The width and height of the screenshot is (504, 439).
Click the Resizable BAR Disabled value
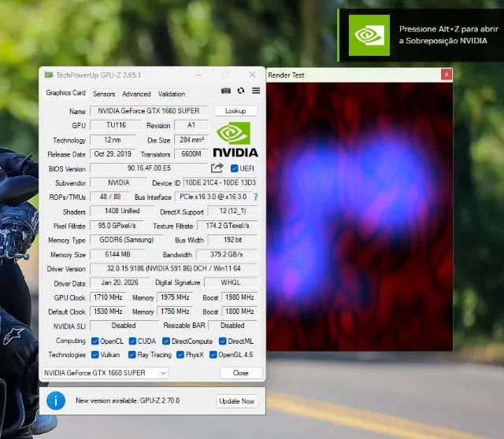click(233, 326)
